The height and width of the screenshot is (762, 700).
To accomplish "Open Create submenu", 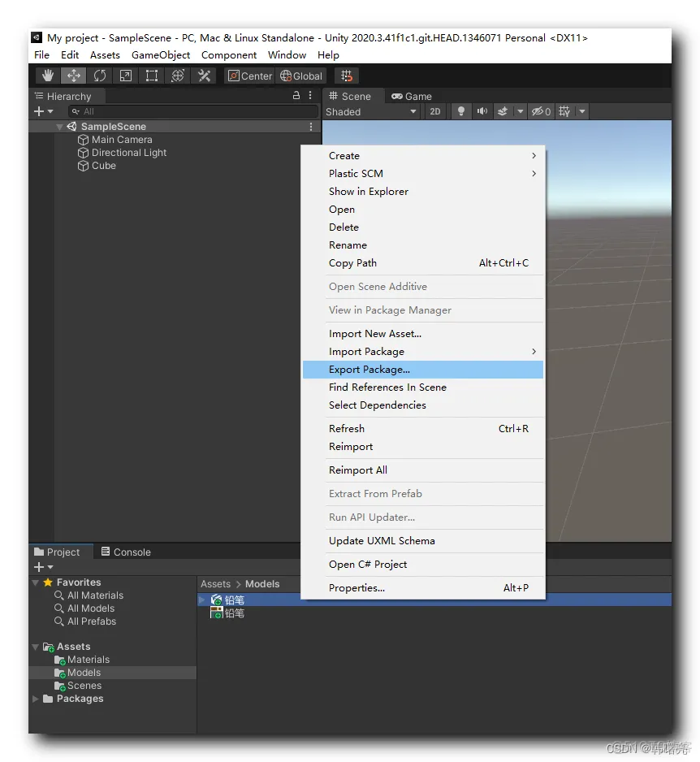I will (422, 155).
